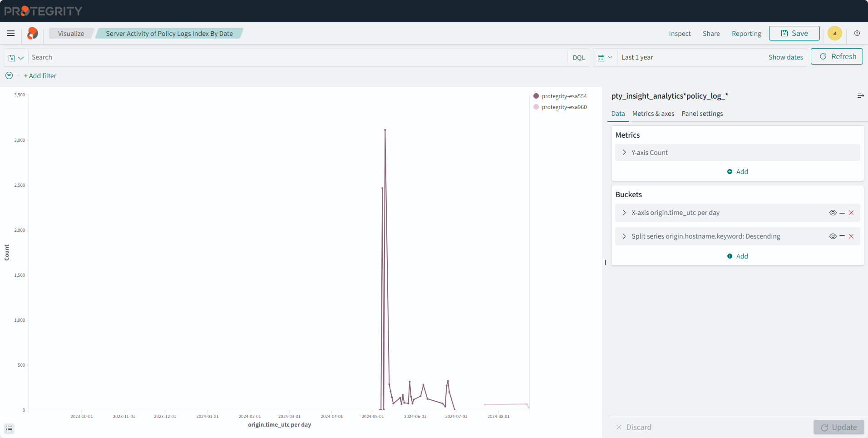This screenshot has width=868, height=438.
Task: Delete the Split series bucket
Action: [x=851, y=236]
